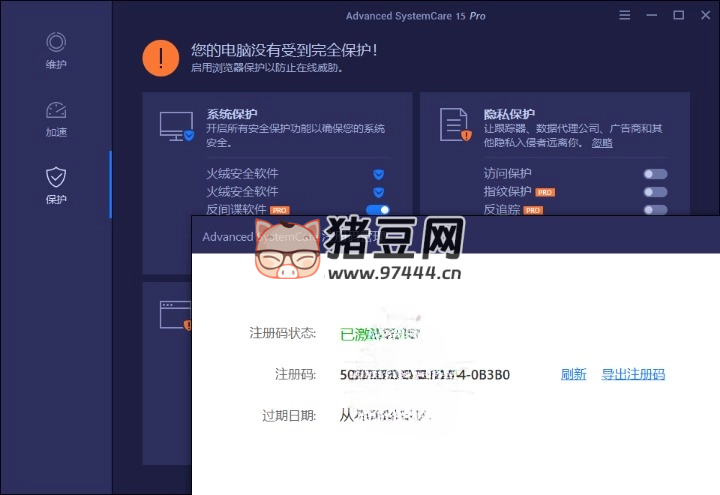The width and height of the screenshot is (720, 495).
Task: Click the 忽略 link in 隐私保护
Action: pyautogui.click(x=602, y=143)
